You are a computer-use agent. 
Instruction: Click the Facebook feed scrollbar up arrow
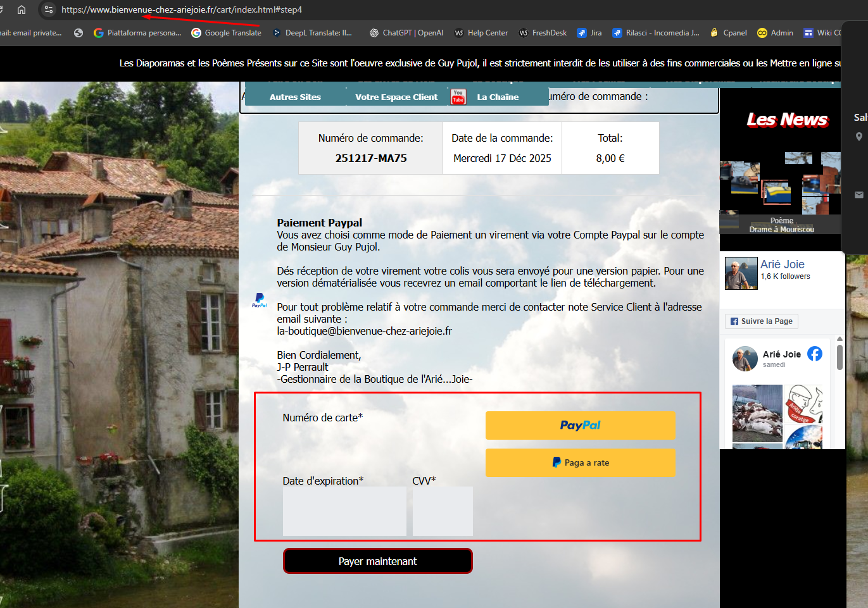[840, 339]
